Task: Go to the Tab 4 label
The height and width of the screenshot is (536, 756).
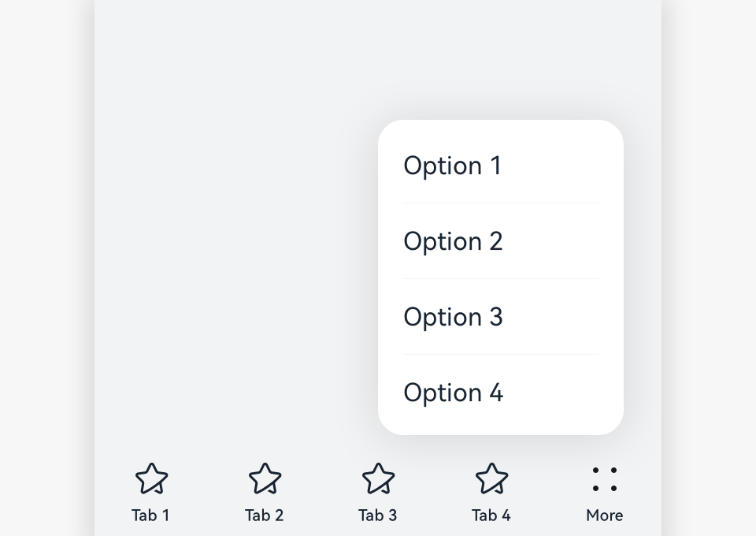Action: (x=491, y=516)
